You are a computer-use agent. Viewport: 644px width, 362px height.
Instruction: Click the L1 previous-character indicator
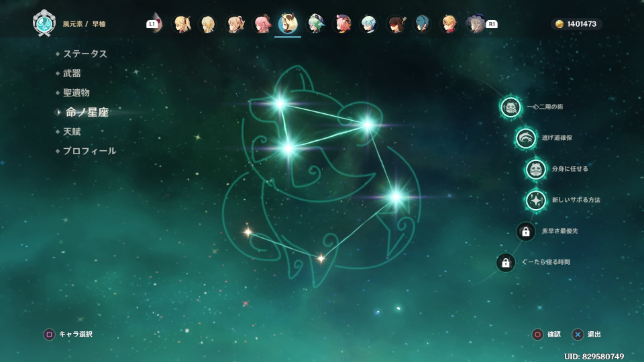[152, 24]
